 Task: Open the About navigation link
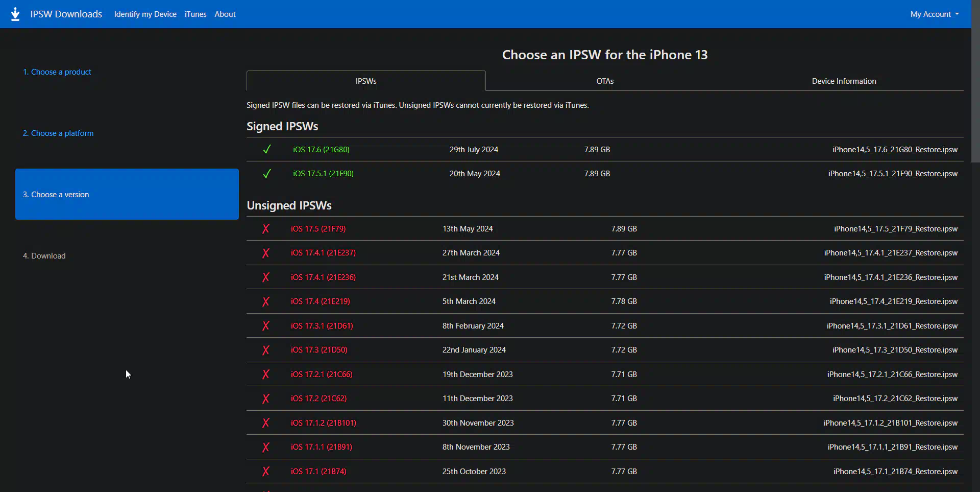(x=225, y=14)
